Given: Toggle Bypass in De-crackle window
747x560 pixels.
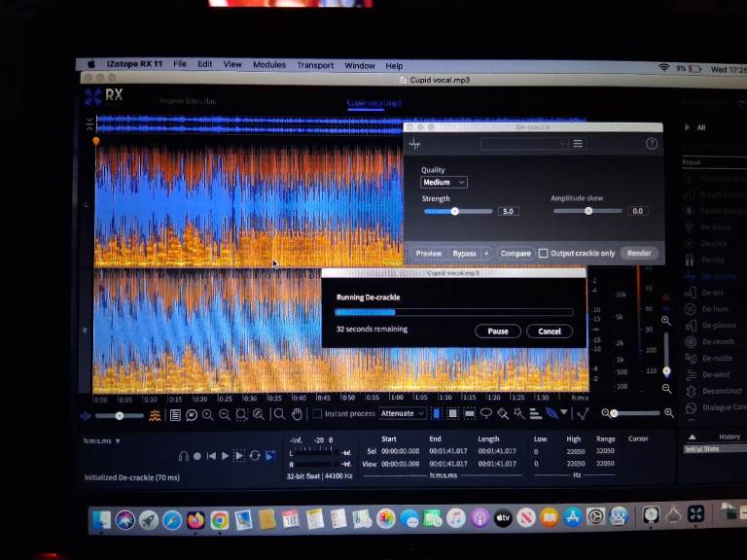Looking at the screenshot, I should pos(464,254).
